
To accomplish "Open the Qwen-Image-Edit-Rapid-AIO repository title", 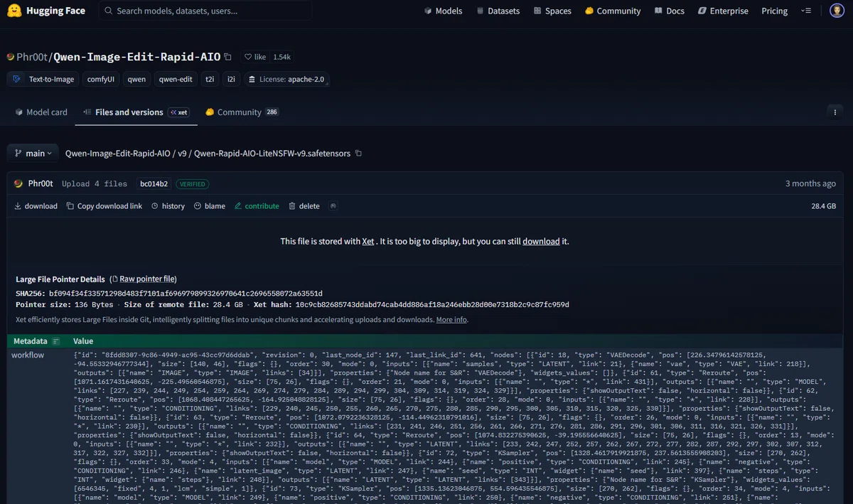I will [x=137, y=57].
